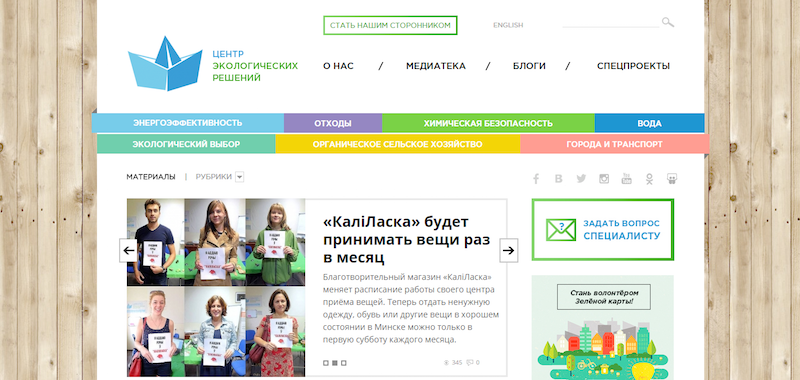
Task: Open the VKontakte social icon
Action: pyautogui.click(x=559, y=179)
